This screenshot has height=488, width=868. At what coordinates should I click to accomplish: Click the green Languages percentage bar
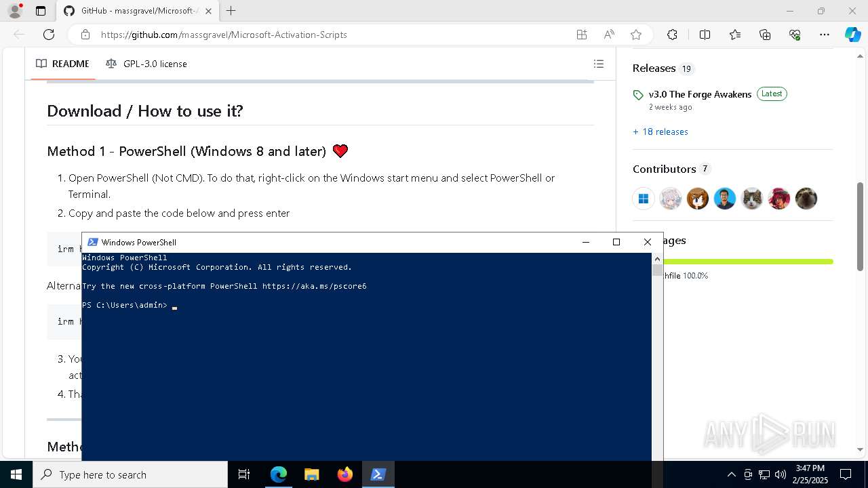click(x=748, y=262)
